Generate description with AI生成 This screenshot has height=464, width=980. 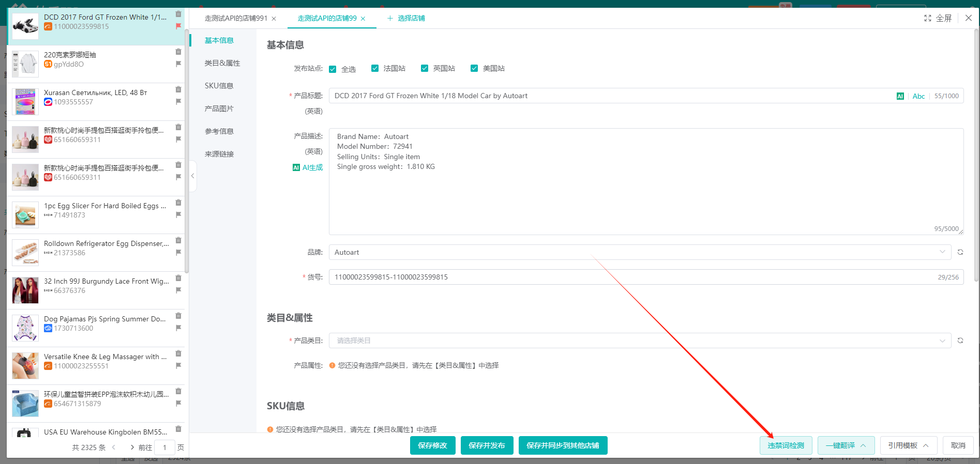coord(308,167)
